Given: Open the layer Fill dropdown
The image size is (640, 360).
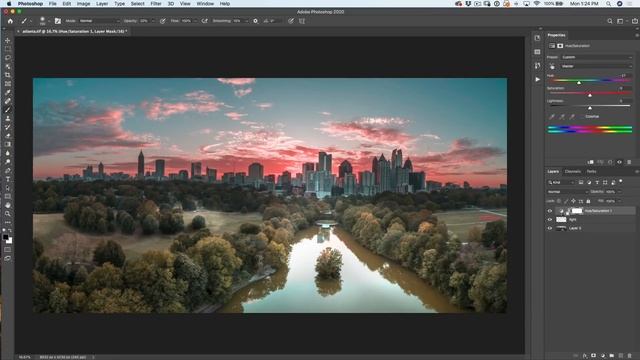Looking at the screenshot, I should coord(620,201).
